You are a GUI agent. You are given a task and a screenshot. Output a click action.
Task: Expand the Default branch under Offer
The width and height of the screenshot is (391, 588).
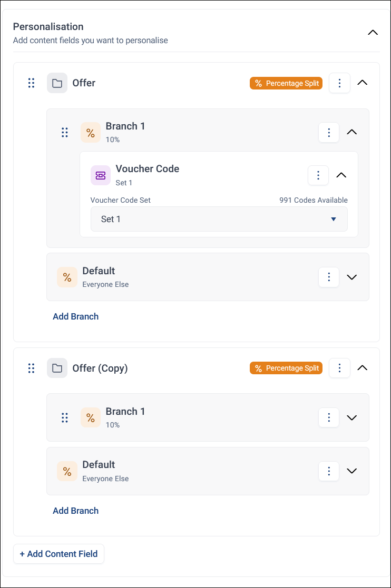pos(351,277)
